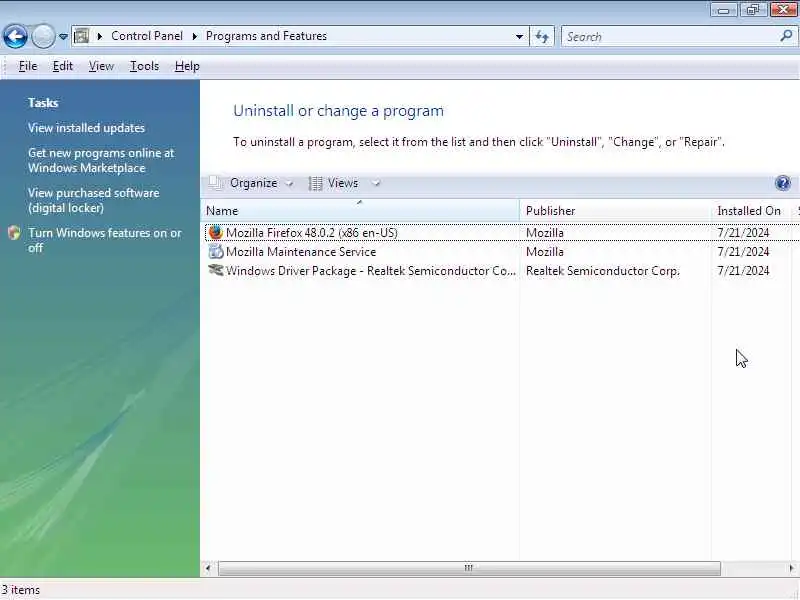The width and height of the screenshot is (800, 600).
Task: Expand the Views dropdown arrow
Action: (377, 183)
